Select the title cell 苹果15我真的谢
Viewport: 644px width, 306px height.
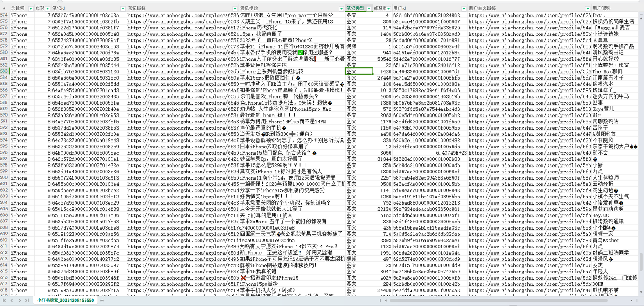point(292,272)
